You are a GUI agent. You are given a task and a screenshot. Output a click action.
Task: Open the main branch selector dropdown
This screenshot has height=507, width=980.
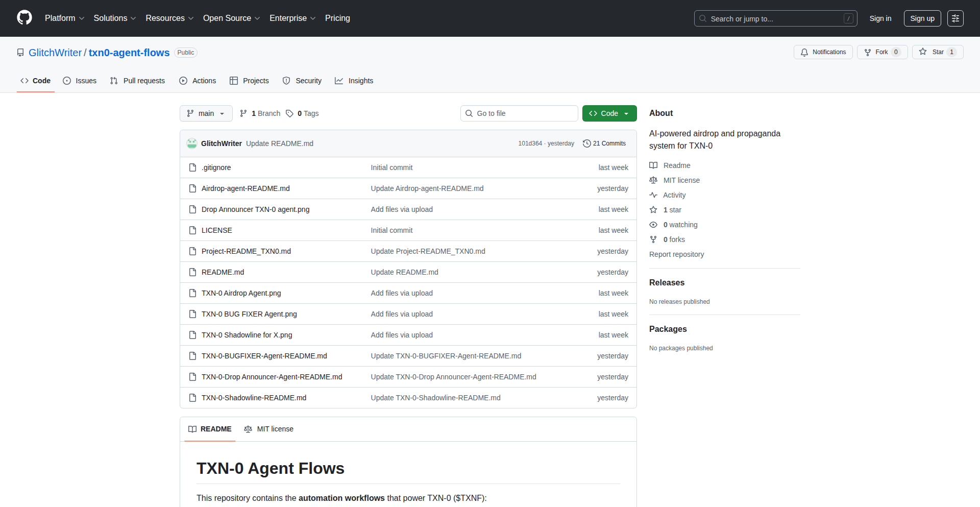coord(206,113)
